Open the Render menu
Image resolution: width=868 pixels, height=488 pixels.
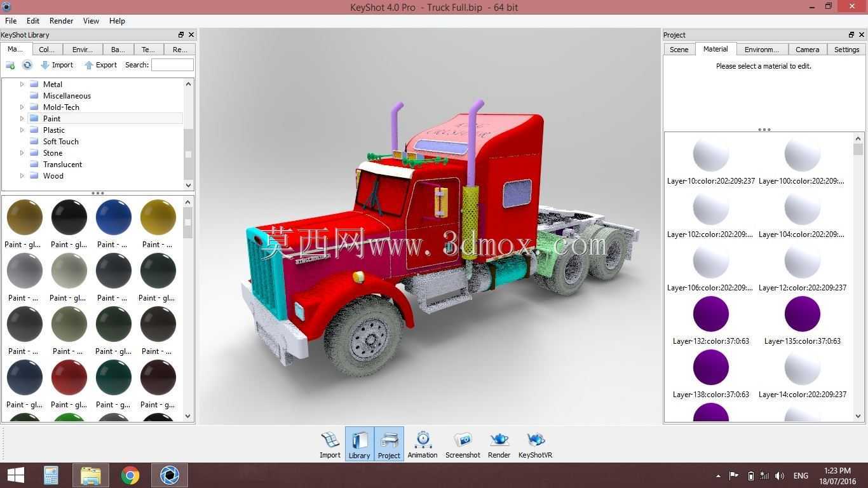[x=61, y=21]
